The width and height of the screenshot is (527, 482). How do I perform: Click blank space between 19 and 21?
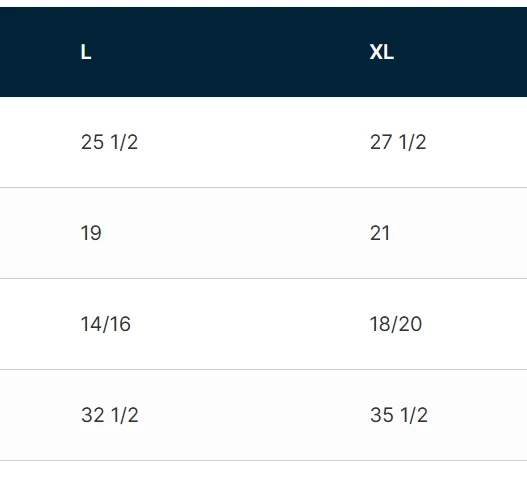tap(235, 233)
